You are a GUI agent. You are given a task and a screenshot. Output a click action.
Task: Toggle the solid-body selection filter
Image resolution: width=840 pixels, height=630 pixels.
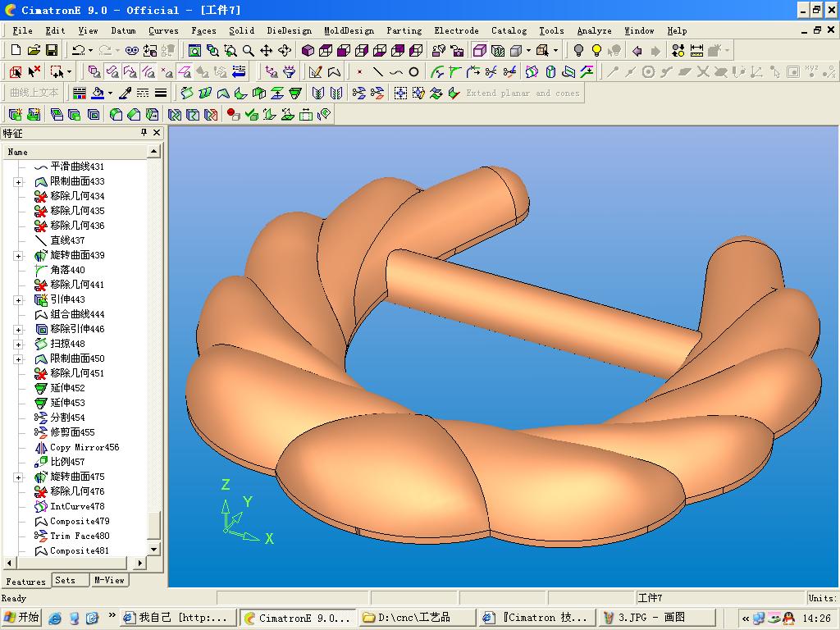tap(94, 72)
